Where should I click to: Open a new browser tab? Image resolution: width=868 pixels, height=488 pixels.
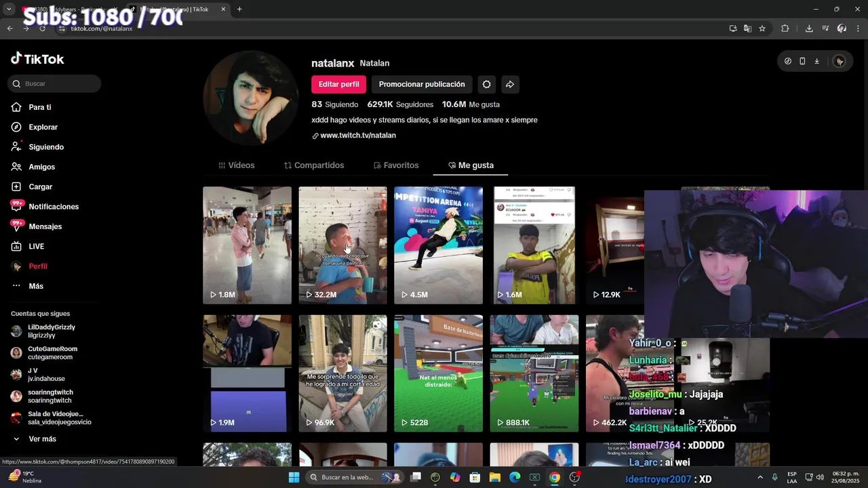click(239, 9)
